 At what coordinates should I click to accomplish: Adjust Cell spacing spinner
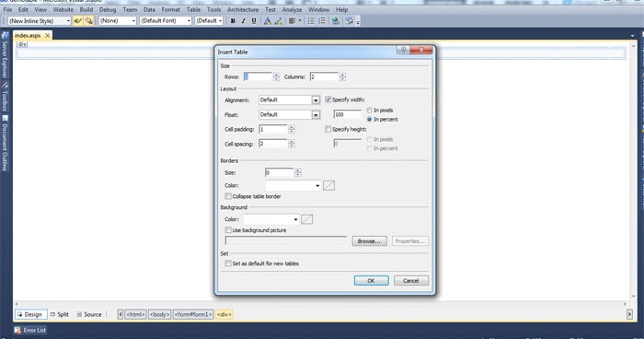292,144
